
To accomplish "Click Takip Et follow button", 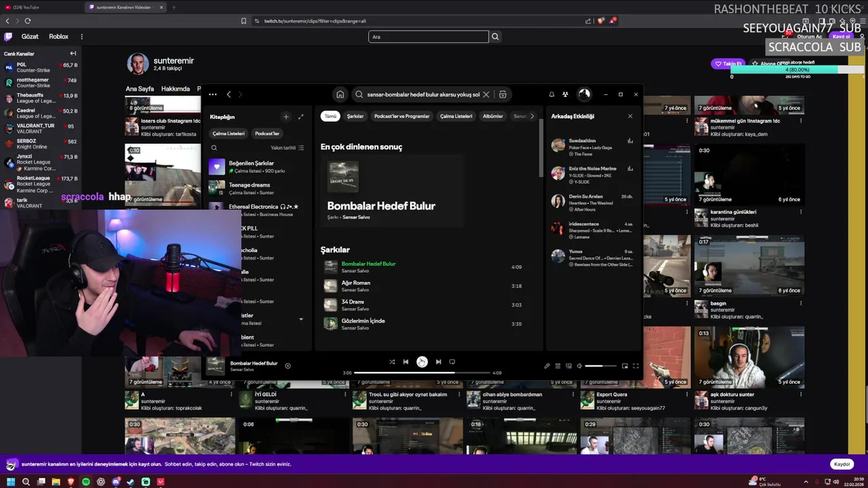I will coord(728,64).
